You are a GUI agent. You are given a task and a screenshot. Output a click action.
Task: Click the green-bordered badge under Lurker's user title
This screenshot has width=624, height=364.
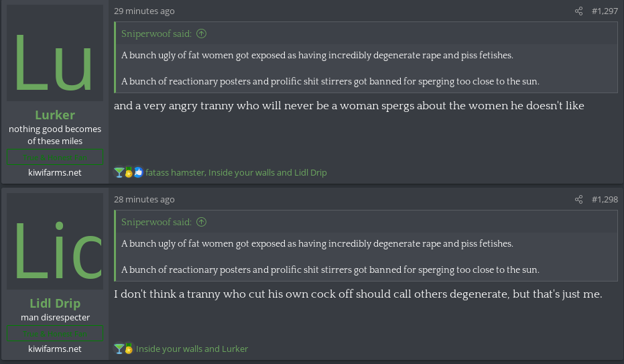click(55, 158)
